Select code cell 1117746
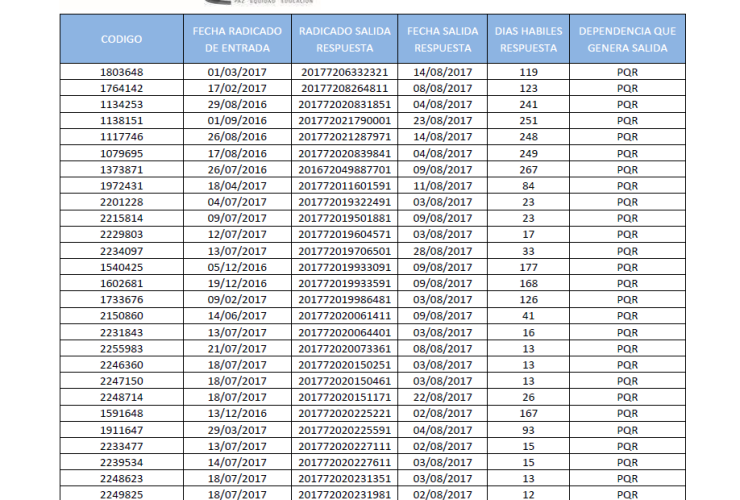Screen dimensions: 740x500 tap(121, 136)
